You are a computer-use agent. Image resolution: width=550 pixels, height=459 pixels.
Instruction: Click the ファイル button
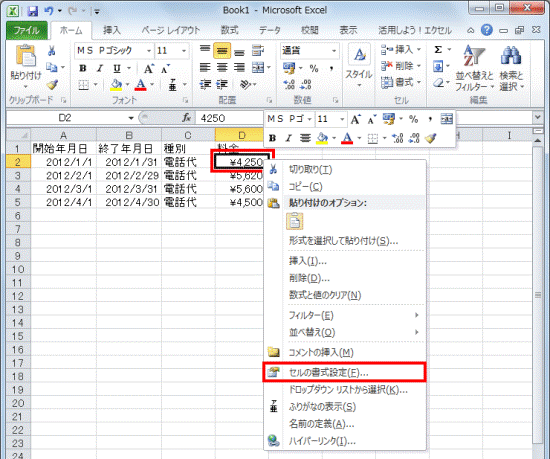coord(27,30)
